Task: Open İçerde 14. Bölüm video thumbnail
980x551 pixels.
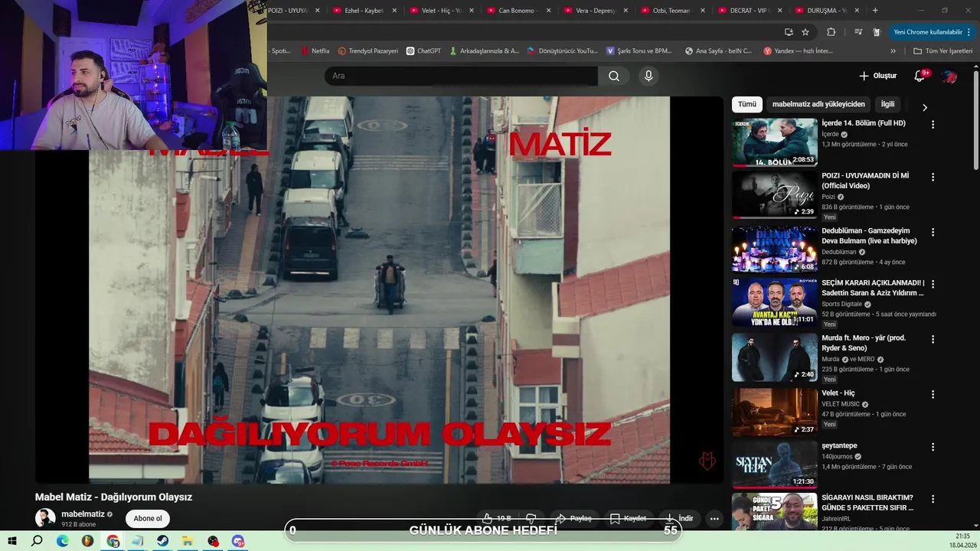Action: coord(774,142)
